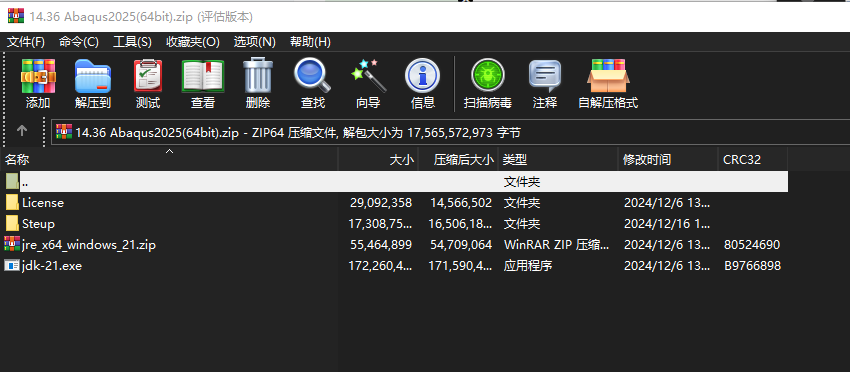Open the 收藏夹(O) menu
Image resolution: width=850 pixels, height=372 pixels.
[192, 42]
